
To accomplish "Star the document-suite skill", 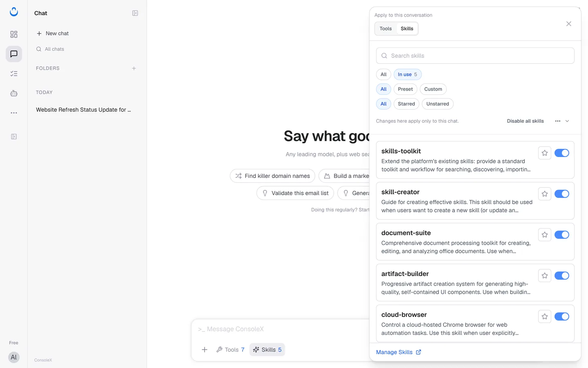I will pos(545,235).
